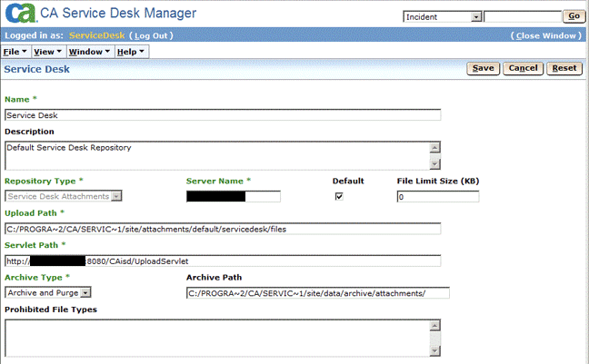This screenshot has height=364, width=589.
Task: Open the Repository Type dropdown
Action: [64, 196]
